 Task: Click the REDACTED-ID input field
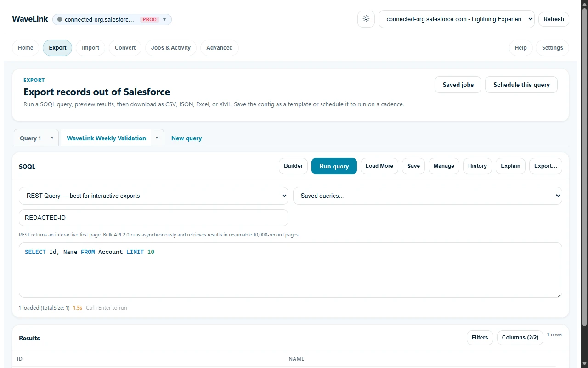(x=153, y=218)
